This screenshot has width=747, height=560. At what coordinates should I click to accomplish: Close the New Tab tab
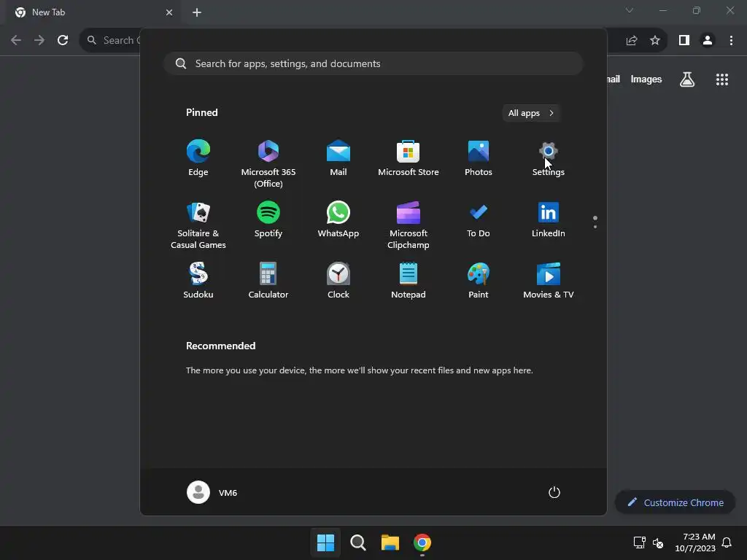point(169,12)
